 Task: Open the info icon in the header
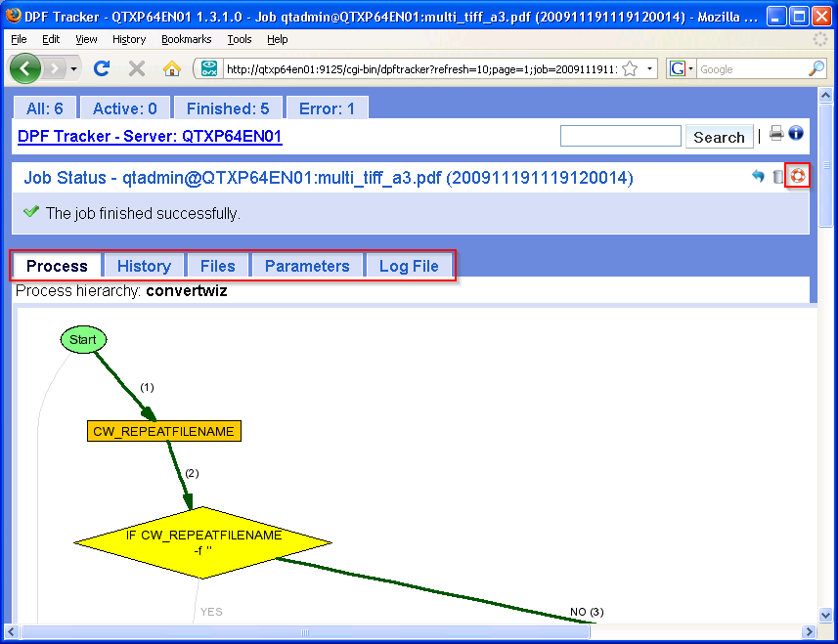tap(796, 134)
